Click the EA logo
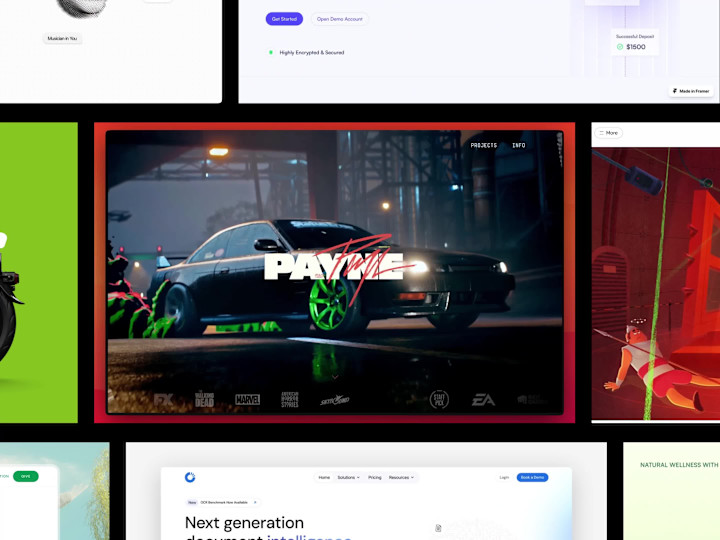The width and height of the screenshot is (720, 540). coord(483,400)
